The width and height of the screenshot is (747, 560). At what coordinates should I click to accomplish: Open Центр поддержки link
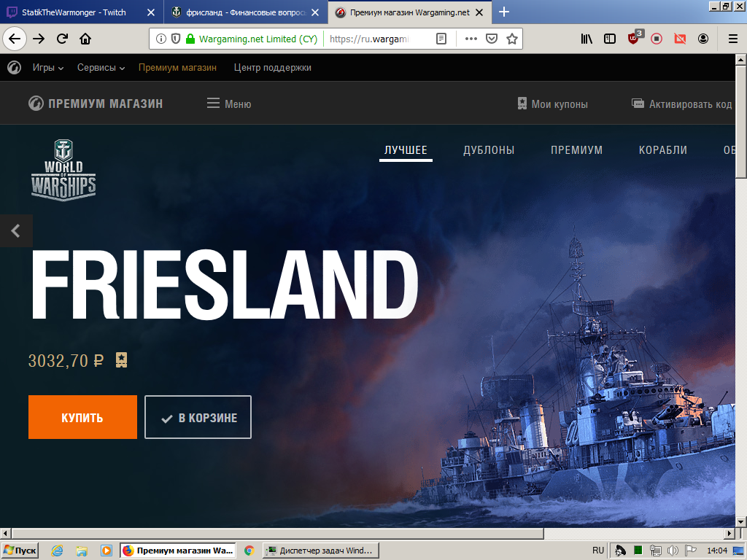pyautogui.click(x=273, y=68)
